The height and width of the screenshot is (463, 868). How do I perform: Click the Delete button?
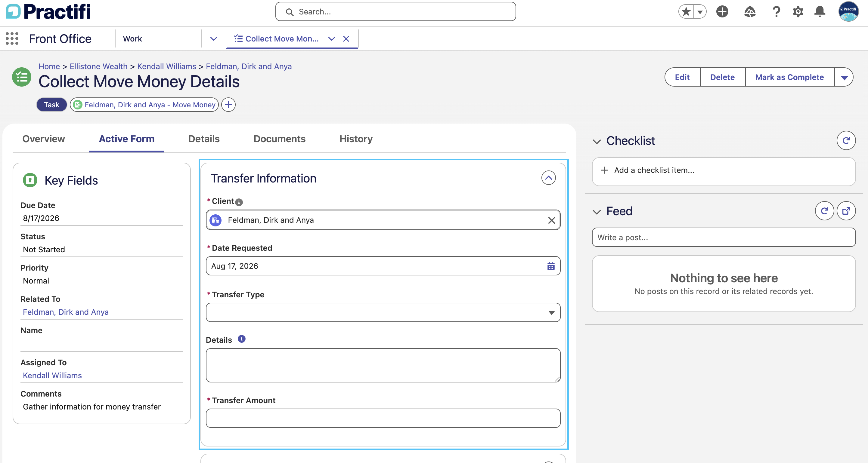point(722,77)
